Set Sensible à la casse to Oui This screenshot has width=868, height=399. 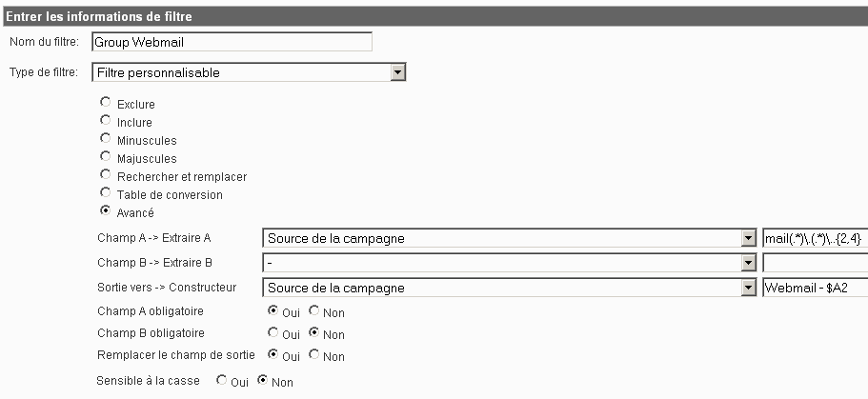(x=221, y=380)
